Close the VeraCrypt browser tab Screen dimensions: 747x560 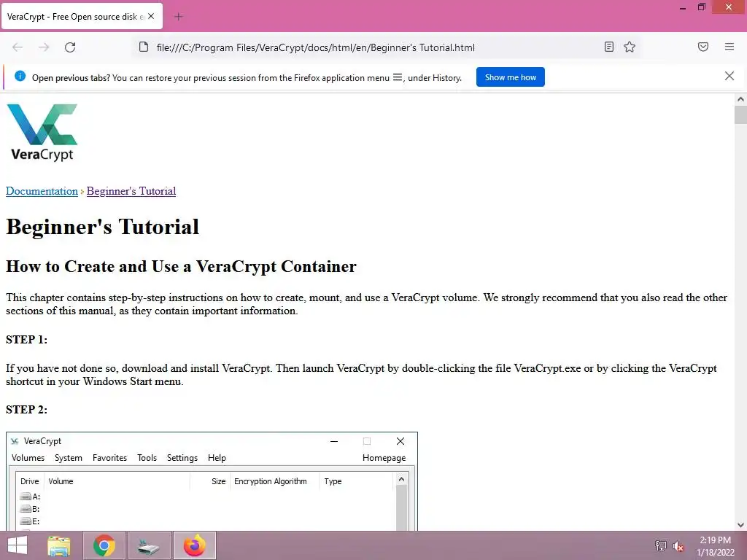point(151,16)
